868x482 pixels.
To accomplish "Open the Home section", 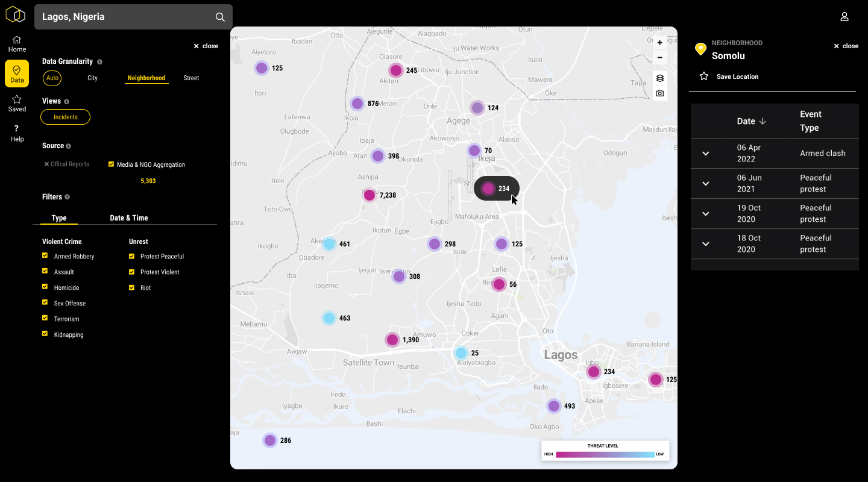I will [x=17, y=44].
